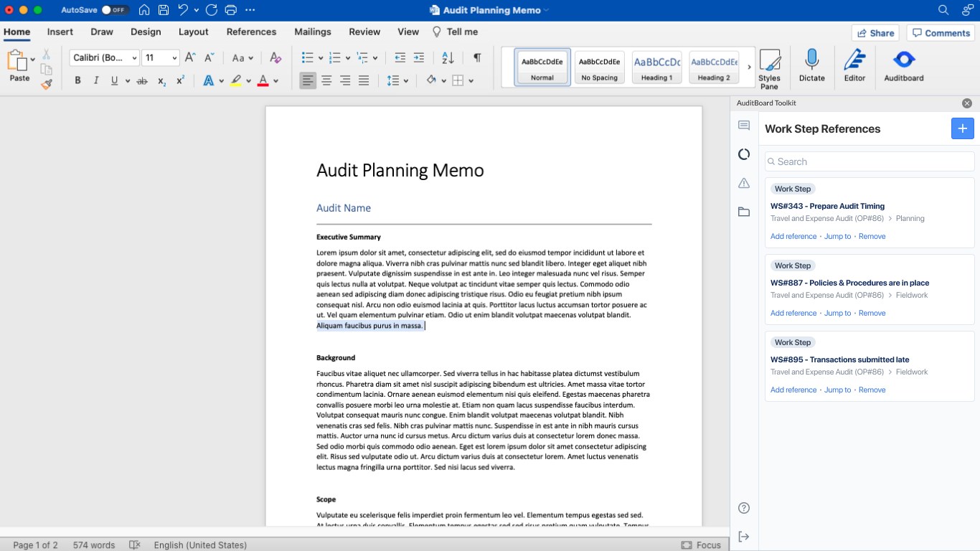
Task: Click the blue plus button to add reference
Action: 962,128
